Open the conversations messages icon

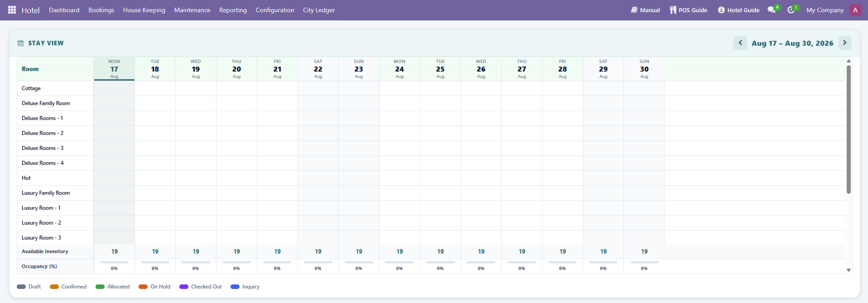[772, 10]
